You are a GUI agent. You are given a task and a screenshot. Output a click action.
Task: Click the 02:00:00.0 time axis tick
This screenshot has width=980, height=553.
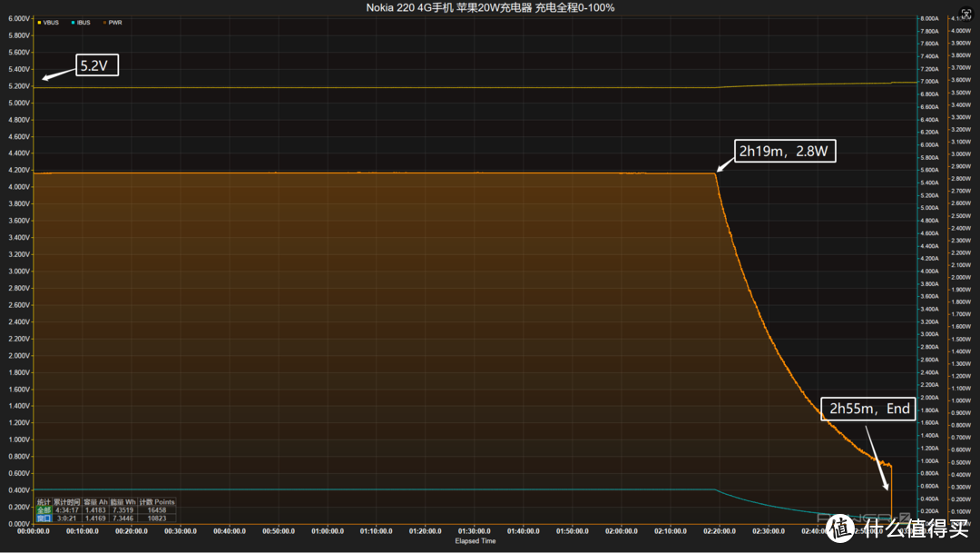622,531
